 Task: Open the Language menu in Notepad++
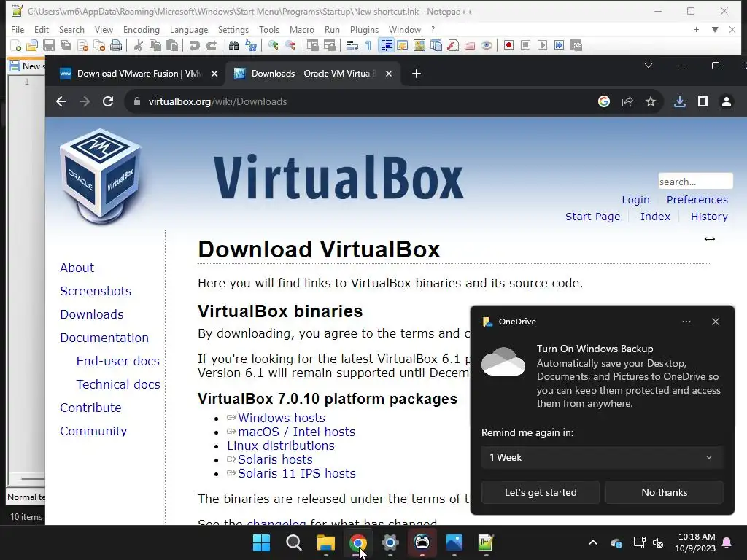tap(189, 29)
